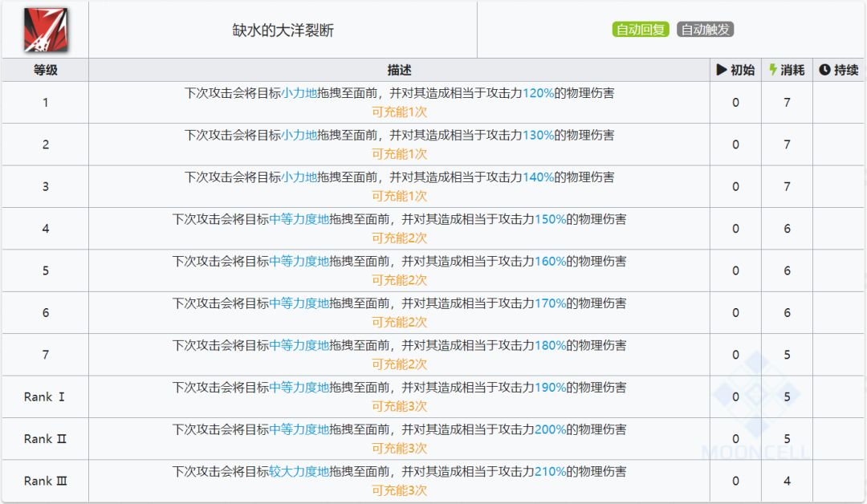Click the orange 可充能1次 text in level 3 row

click(x=399, y=196)
